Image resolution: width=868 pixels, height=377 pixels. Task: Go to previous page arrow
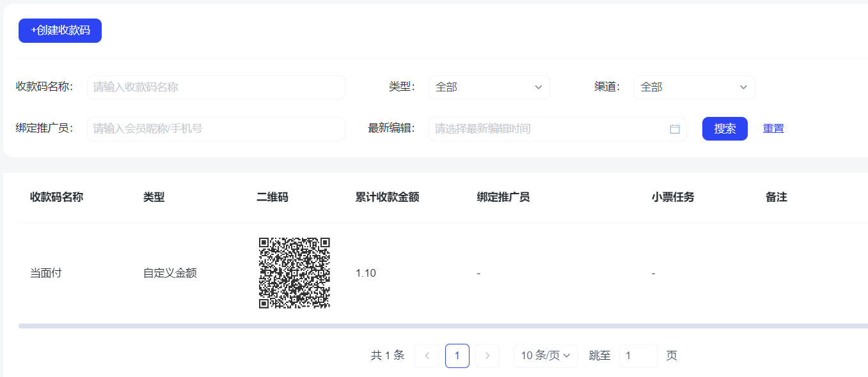[427, 356]
